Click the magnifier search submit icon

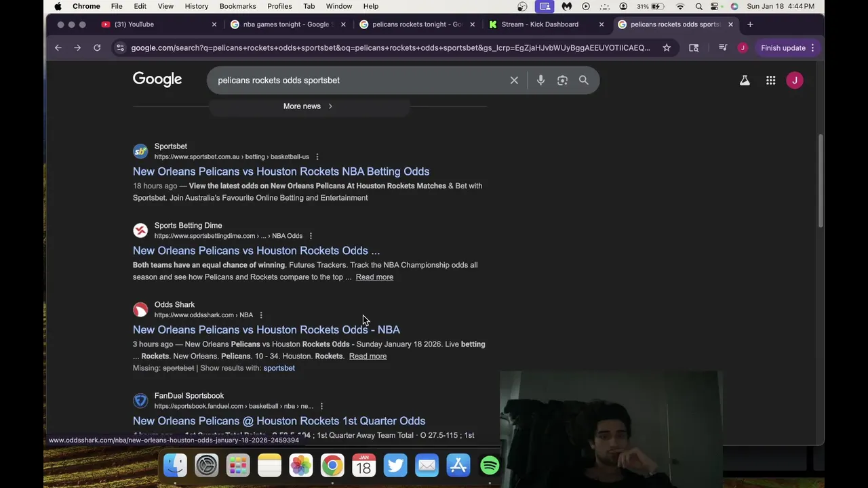coord(583,80)
